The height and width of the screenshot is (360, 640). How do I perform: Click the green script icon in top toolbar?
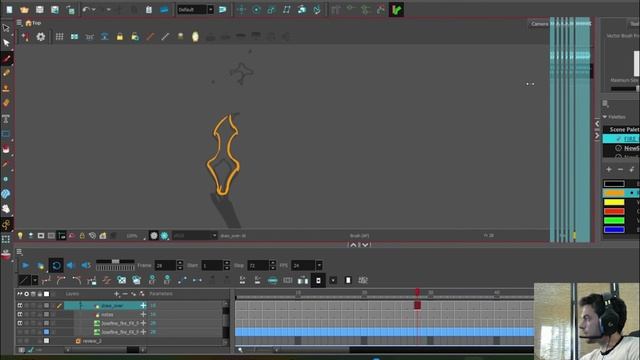pos(396,9)
